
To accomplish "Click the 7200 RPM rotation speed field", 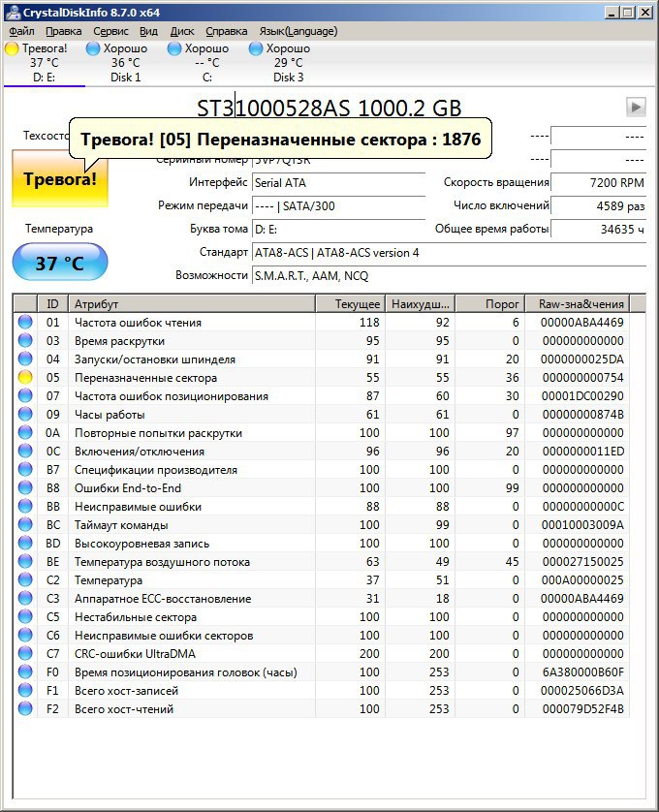I will (x=598, y=183).
